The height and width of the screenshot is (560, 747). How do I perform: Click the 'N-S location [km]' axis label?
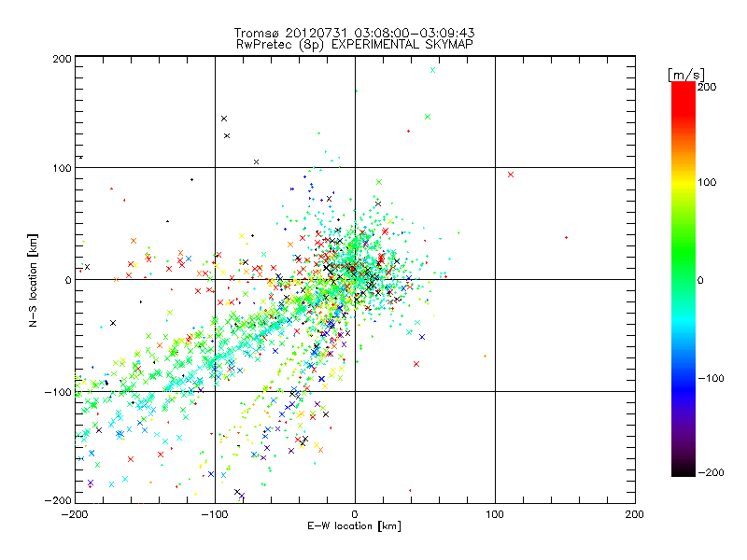(x=33, y=281)
